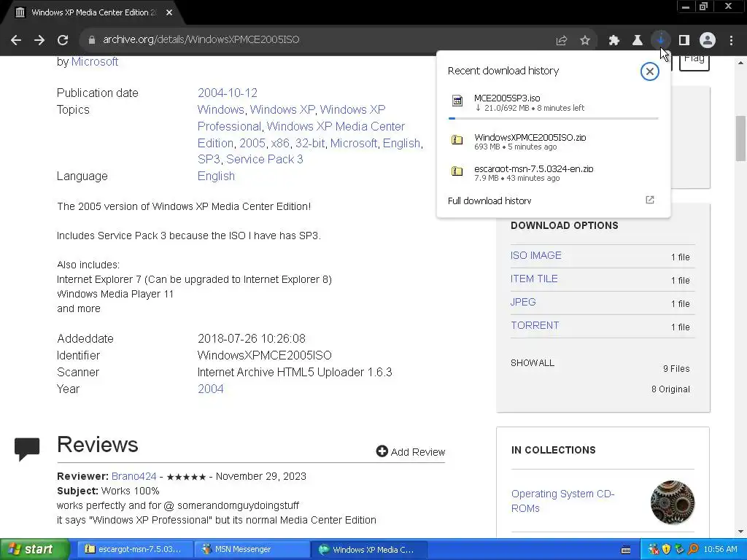The height and width of the screenshot is (560, 747).
Task: Bookmark this page with the star icon
Action: pyautogui.click(x=585, y=41)
